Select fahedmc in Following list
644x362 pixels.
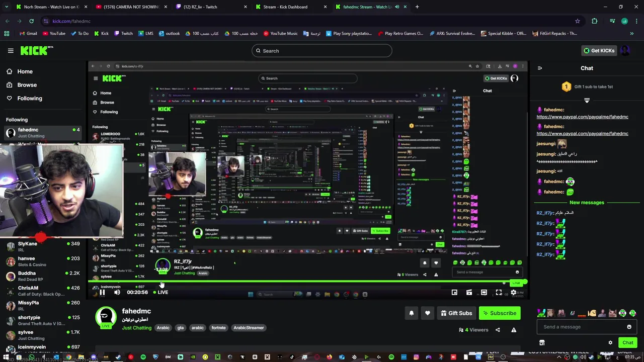[43, 133]
